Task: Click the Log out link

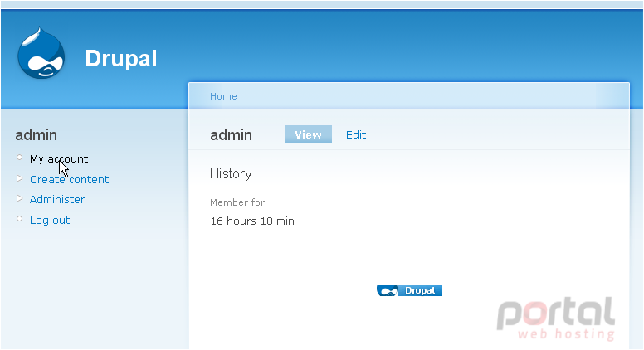Action: click(x=50, y=221)
